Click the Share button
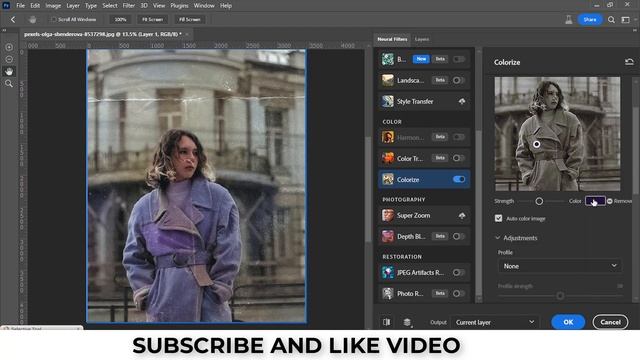Screen dimensions: 640x360 (590, 20)
